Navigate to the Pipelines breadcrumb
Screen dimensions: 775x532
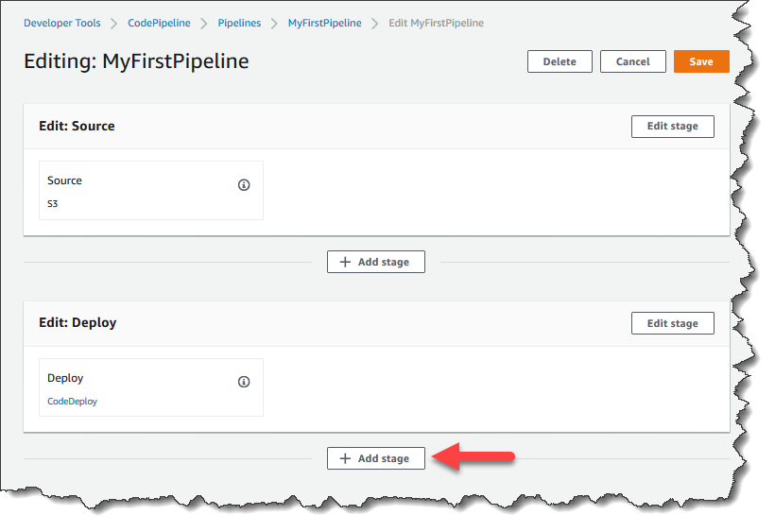(x=239, y=23)
